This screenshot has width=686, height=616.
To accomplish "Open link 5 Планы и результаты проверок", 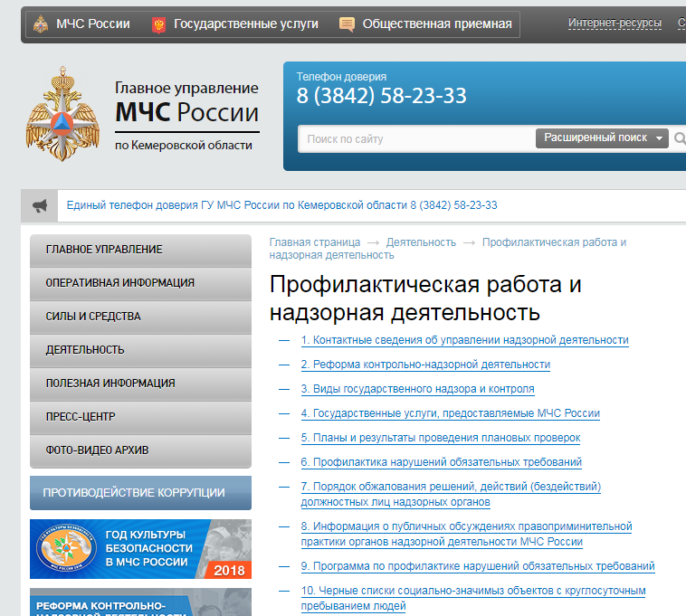I will pyautogui.click(x=440, y=438).
